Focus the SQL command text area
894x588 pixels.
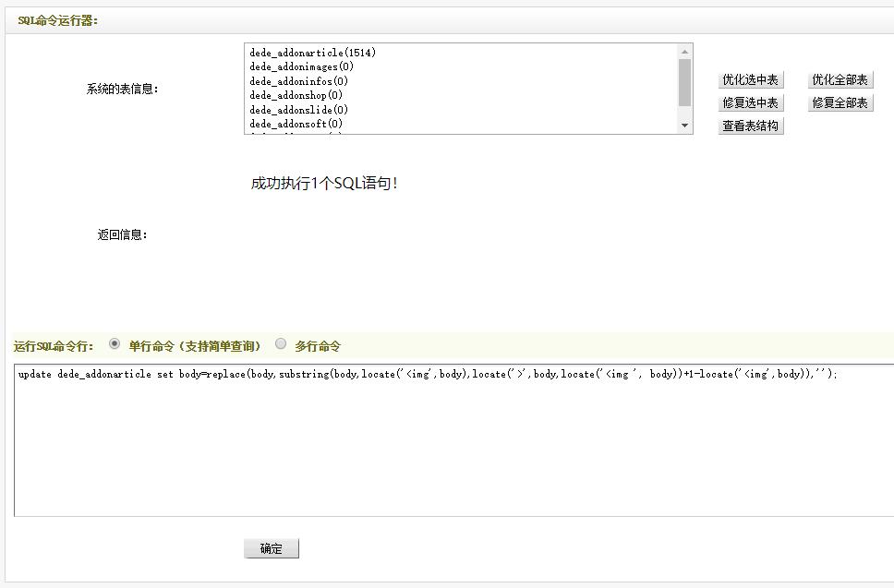pos(453,440)
